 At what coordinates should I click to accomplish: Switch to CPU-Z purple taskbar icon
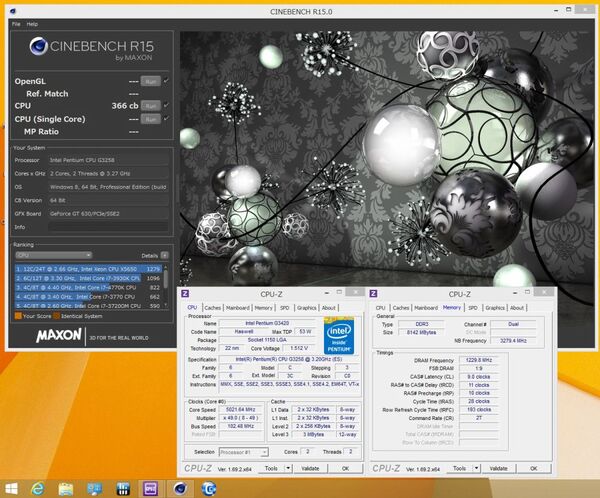[x=150, y=489]
